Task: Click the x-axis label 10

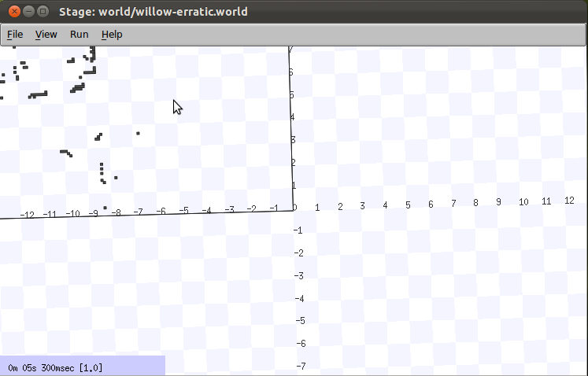Action: (523, 202)
